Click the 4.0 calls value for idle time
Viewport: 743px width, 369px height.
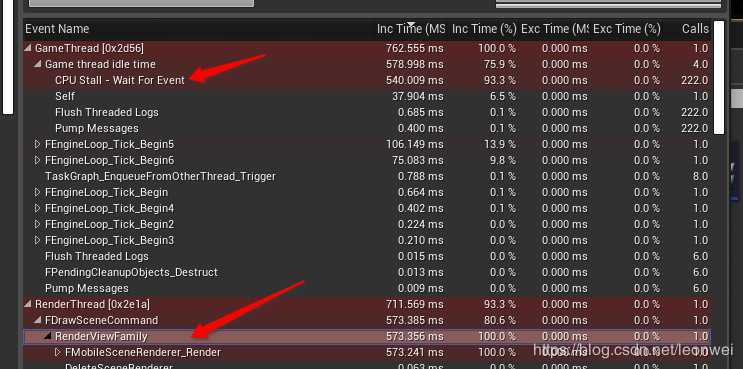point(700,64)
